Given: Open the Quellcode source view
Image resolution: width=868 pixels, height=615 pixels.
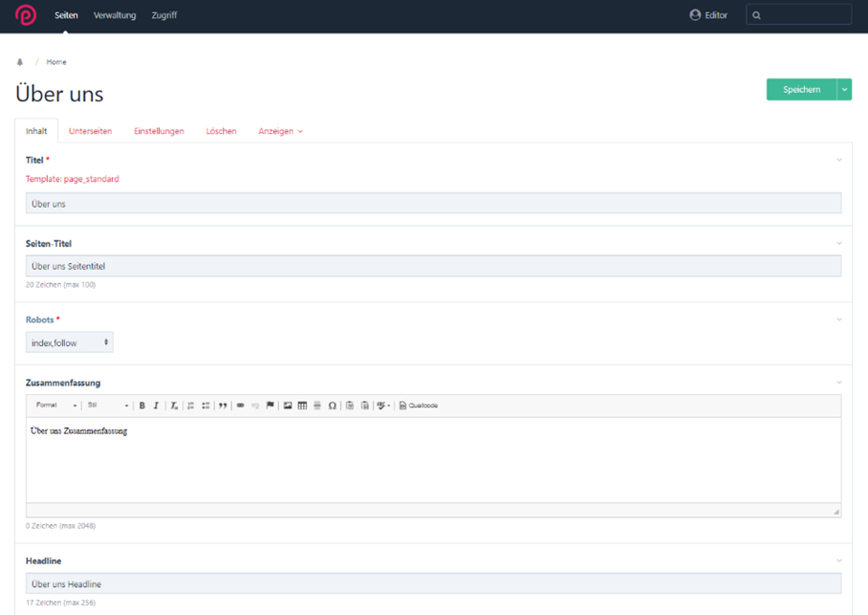Looking at the screenshot, I should pos(419,406).
